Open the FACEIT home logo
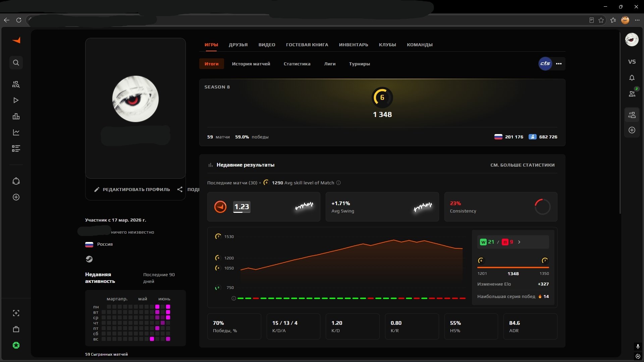 [x=16, y=41]
